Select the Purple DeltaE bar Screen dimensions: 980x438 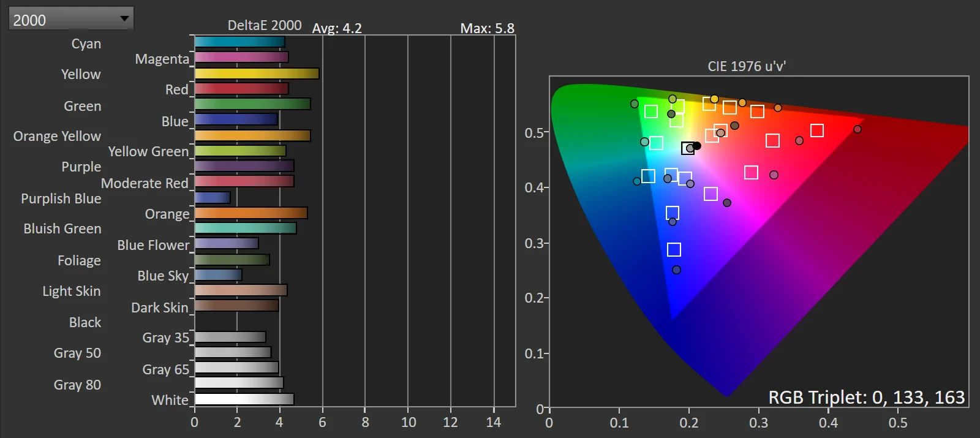(244, 165)
